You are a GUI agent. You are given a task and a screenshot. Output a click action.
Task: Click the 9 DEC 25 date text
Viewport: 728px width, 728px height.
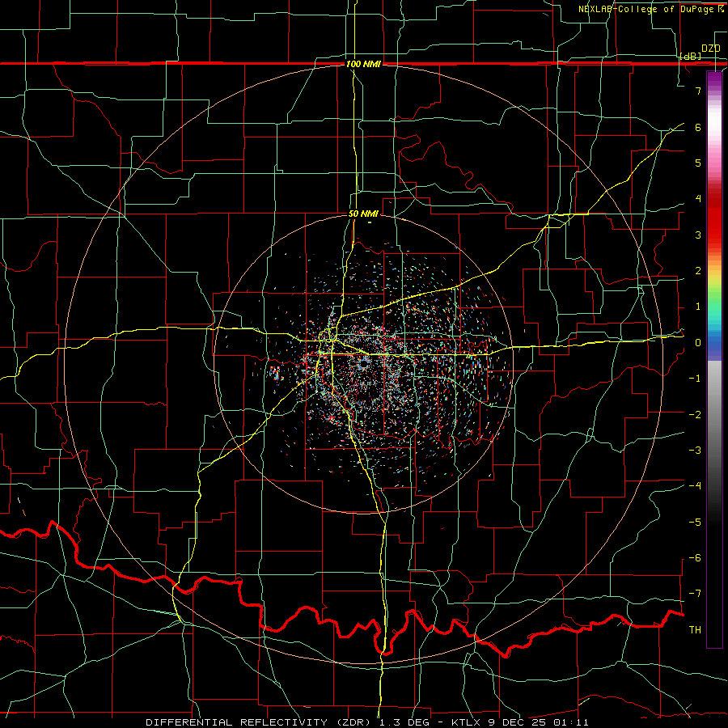[518, 722]
